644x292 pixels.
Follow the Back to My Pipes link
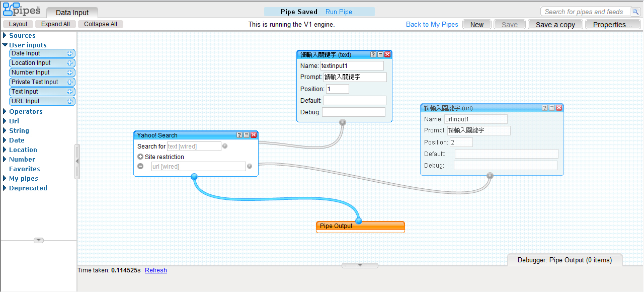pyautogui.click(x=432, y=24)
